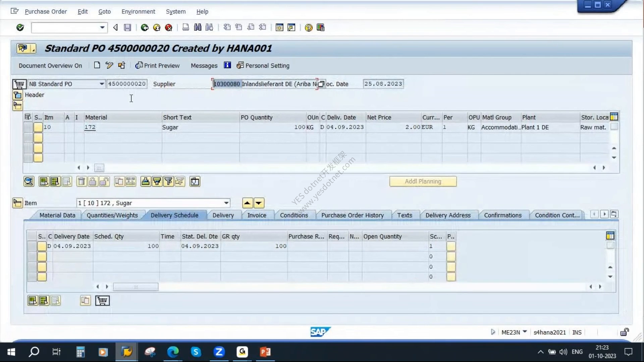This screenshot has width=644, height=362.
Task: Click the delete item trash icon
Action: pyautogui.click(x=81, y=182)
